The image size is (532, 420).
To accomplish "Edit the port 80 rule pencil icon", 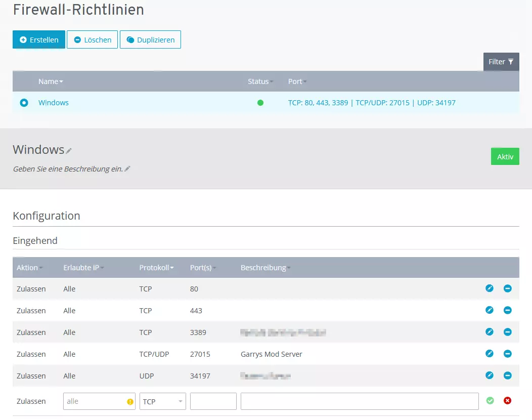I will [489, 288].
